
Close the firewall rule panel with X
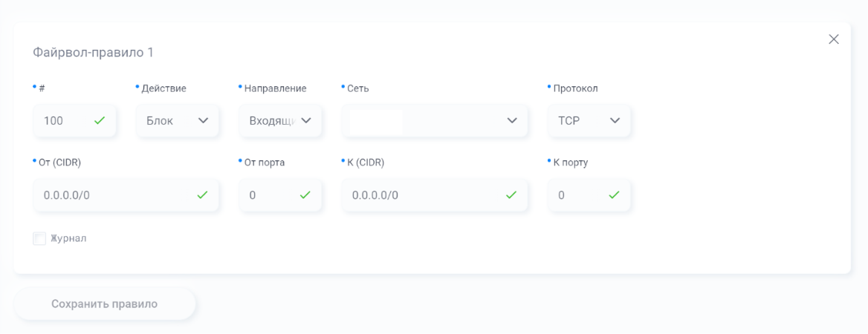[834, 39]
